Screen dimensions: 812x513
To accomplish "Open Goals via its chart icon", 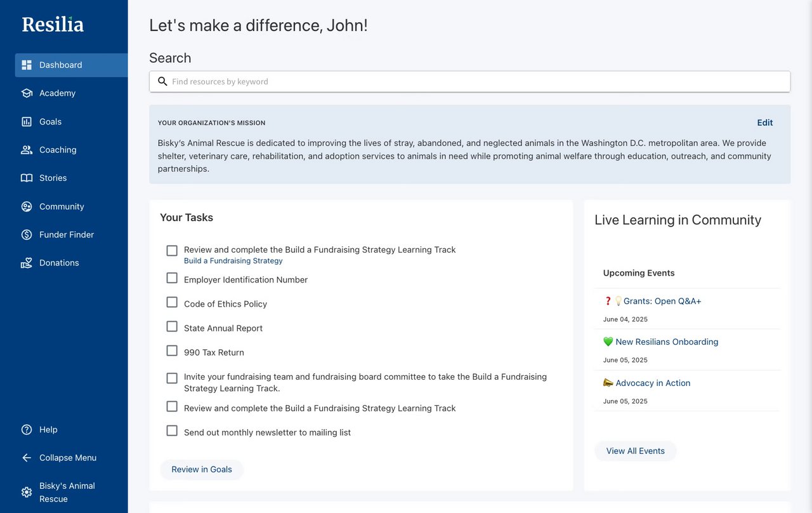I will (27, 122).
